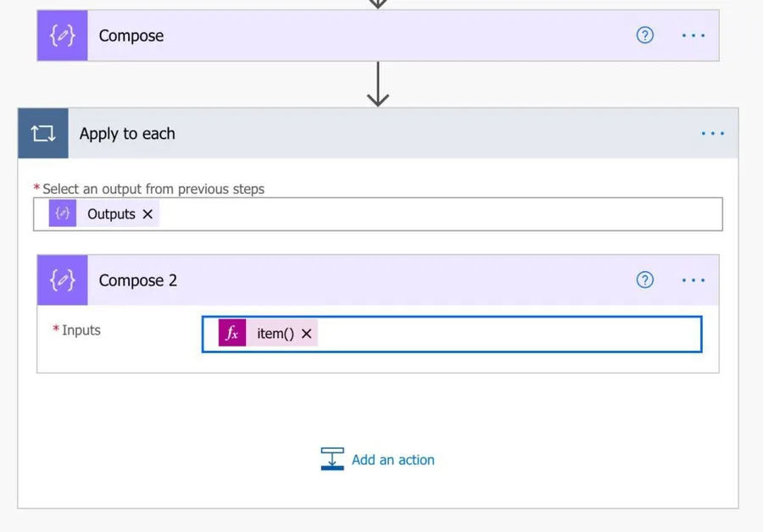Image resolution: width=763 pixels, height=532 pixels.
Task: Open the first Compose action's ellipsis menu
Action: [x=693, y=36]
